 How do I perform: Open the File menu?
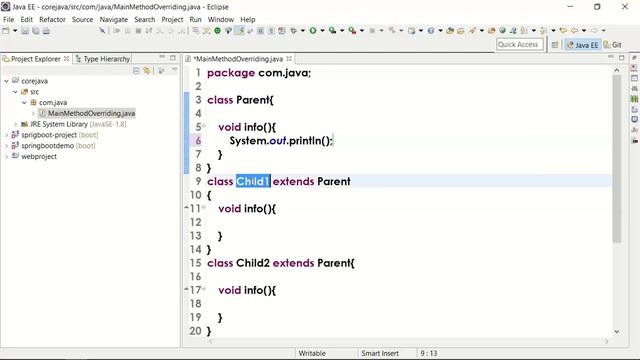[8, 19]
